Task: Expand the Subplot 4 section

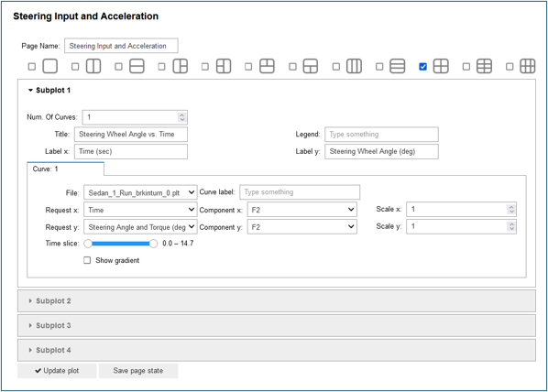Action: click(x=277, y=350)
